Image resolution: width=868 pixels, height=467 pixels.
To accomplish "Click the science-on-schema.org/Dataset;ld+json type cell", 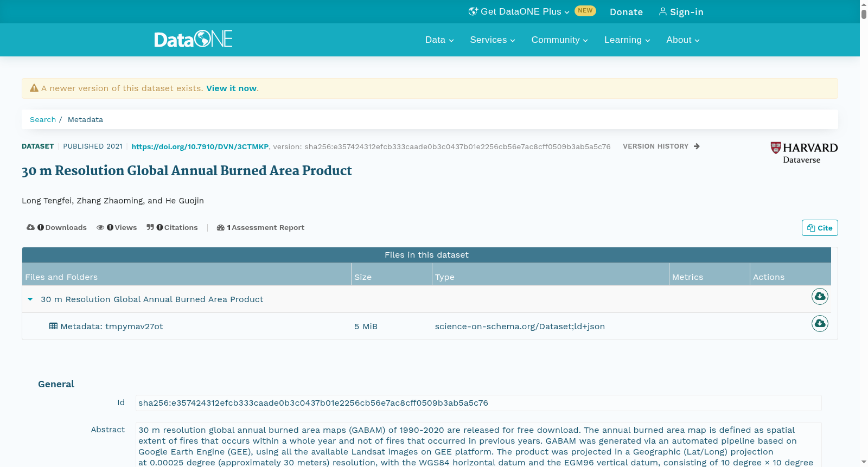I will [520, 327].
